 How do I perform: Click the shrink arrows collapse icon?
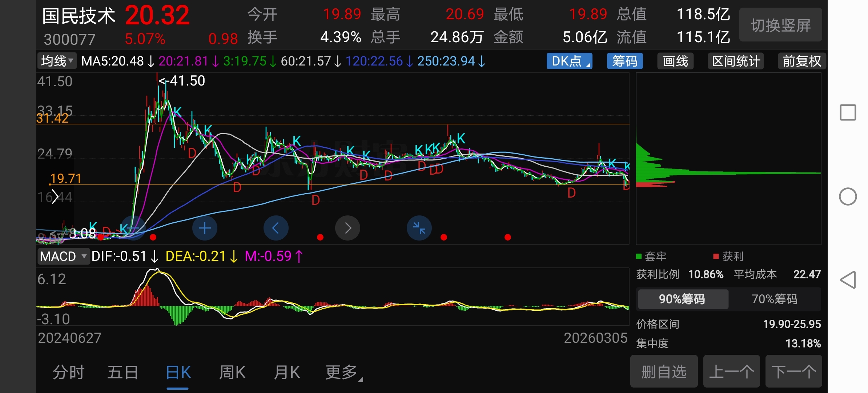point(419,228)
